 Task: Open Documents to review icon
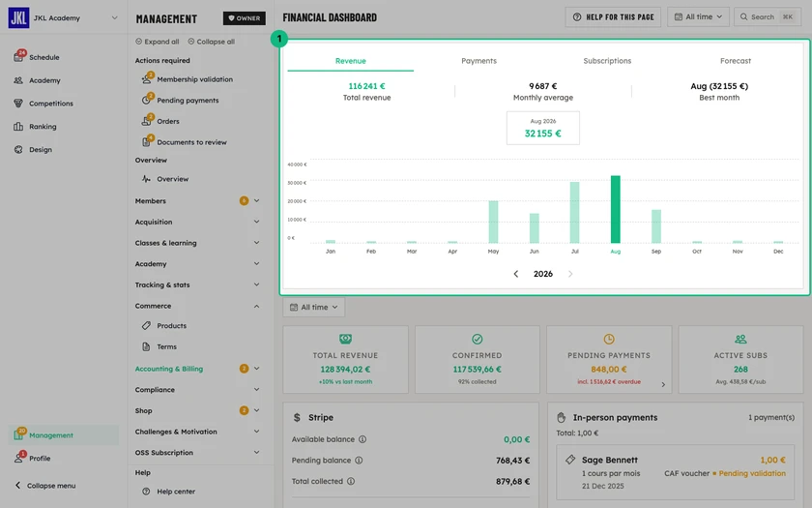(x=147, y=141)
